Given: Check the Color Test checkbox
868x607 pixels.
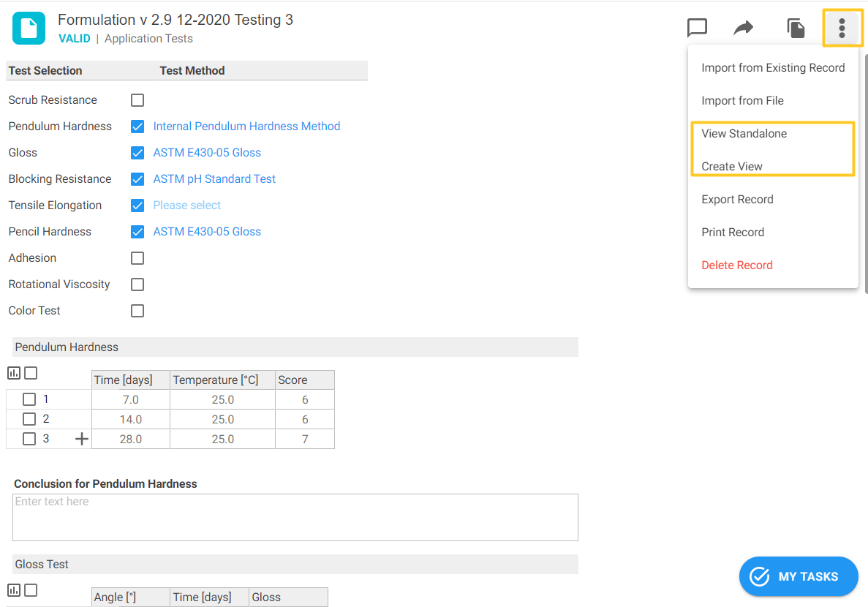Looking at the screenshot, I should point(137,311).
